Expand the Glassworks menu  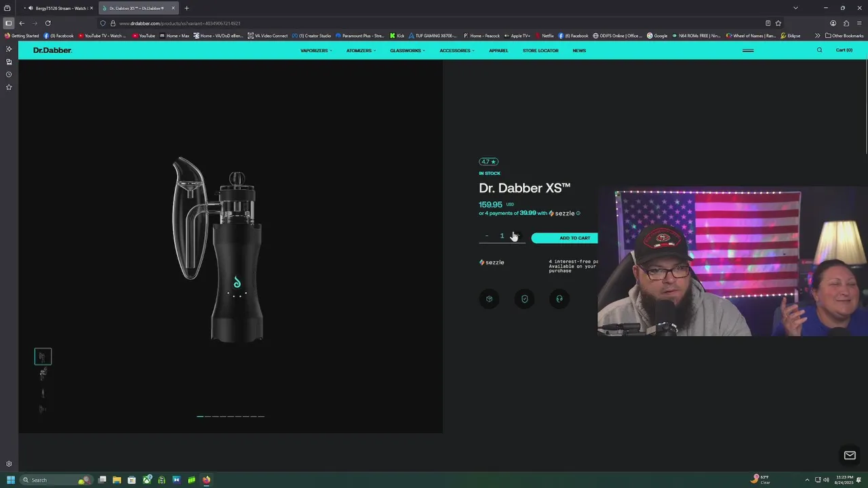(x=408, y=50)
